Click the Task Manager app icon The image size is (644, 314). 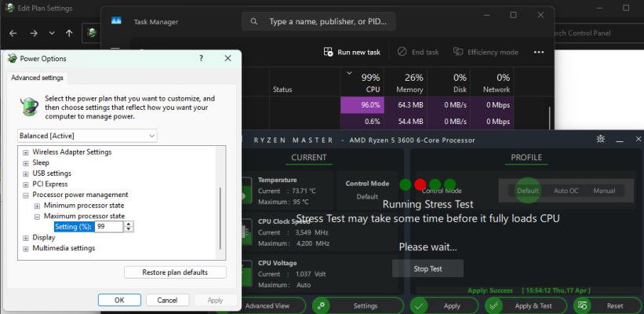pyautogui.click(x=116, y=21)
